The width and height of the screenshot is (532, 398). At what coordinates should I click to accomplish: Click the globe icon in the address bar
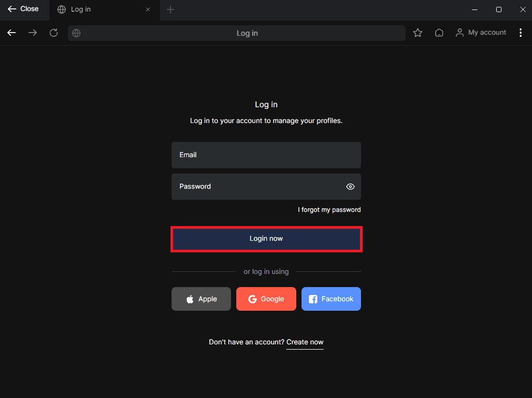[76, 33]
